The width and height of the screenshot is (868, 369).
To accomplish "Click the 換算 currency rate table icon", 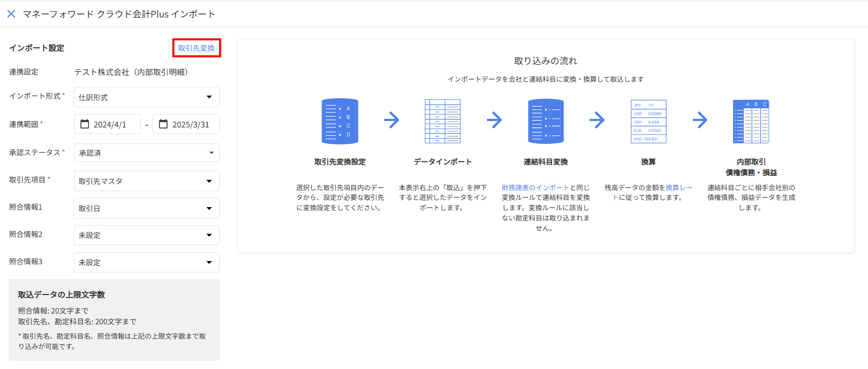I will tap(648, 121).
